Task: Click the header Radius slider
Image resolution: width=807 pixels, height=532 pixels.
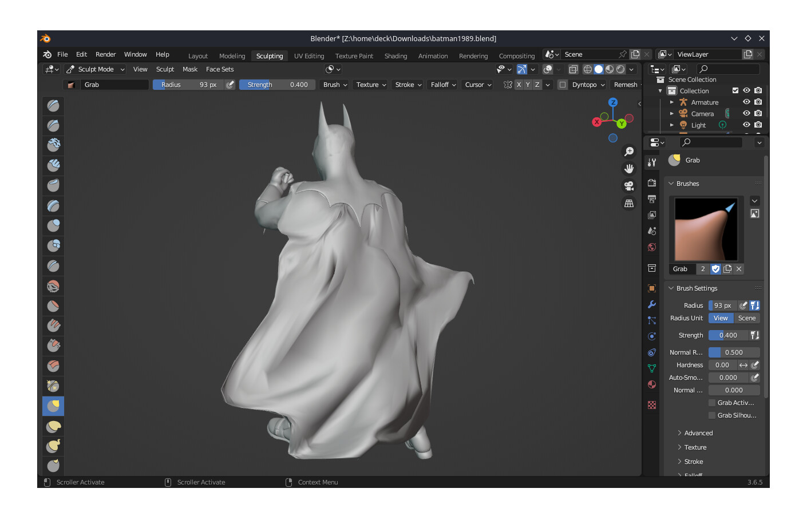Action: (x=188, y=85)
